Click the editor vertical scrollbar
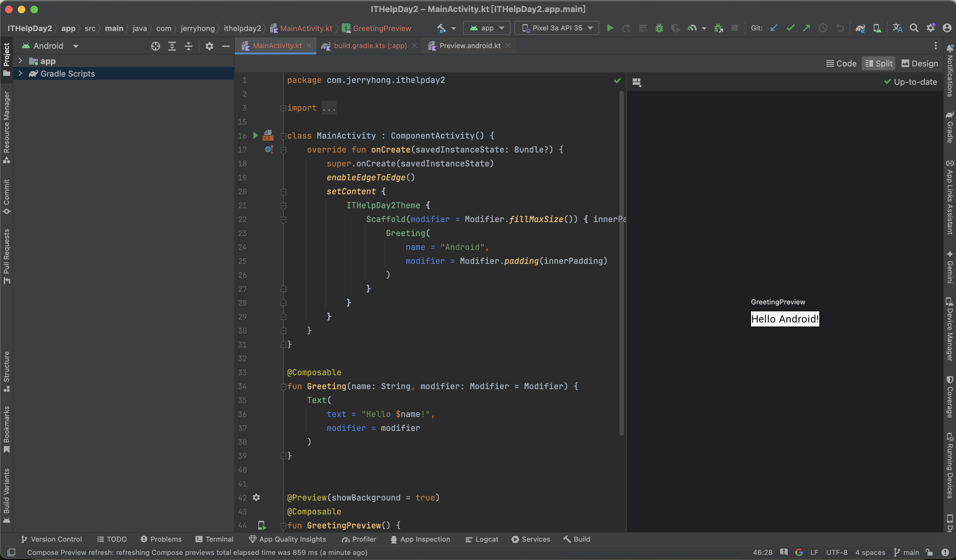 (621, 263)
